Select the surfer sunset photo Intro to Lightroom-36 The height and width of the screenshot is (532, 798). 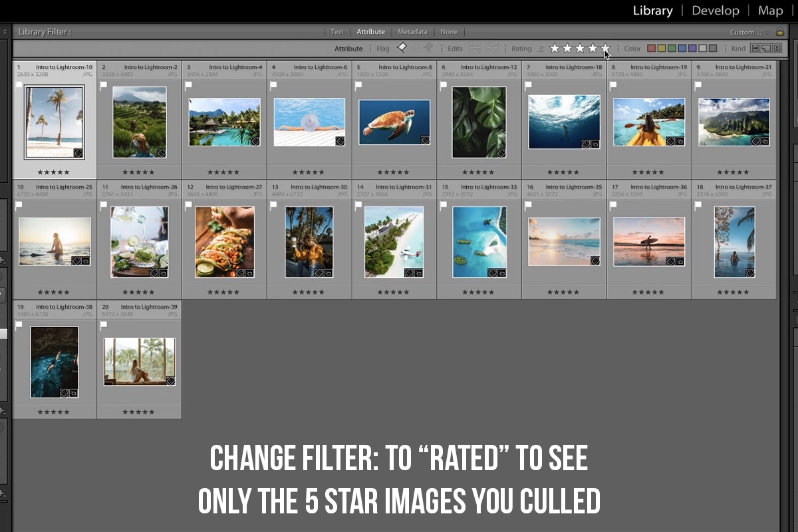(x=649, y=242)
